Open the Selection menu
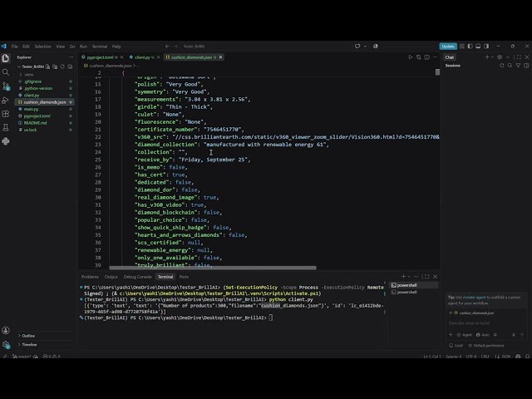 pos(42,47)
